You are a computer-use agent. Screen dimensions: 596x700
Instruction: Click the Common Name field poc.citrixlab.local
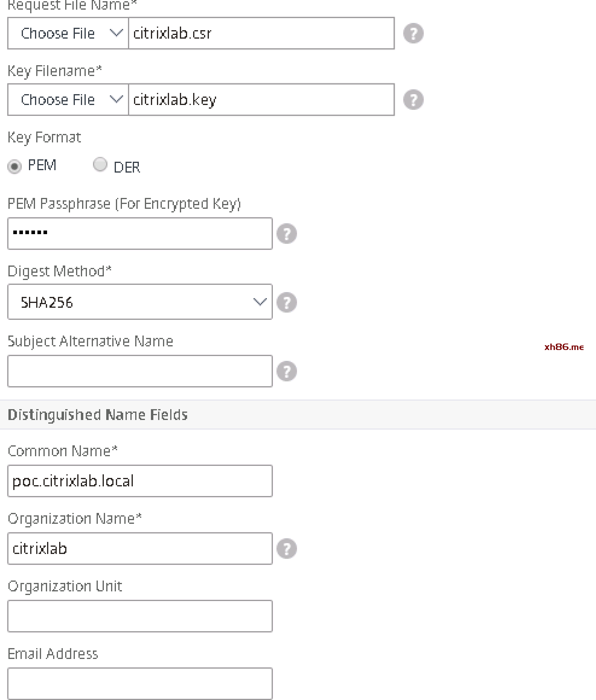tap(140, 481)
